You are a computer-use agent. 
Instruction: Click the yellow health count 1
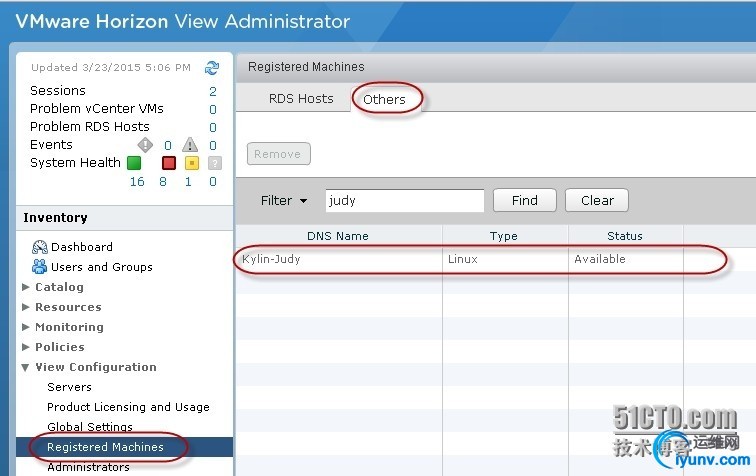[188, 181]
